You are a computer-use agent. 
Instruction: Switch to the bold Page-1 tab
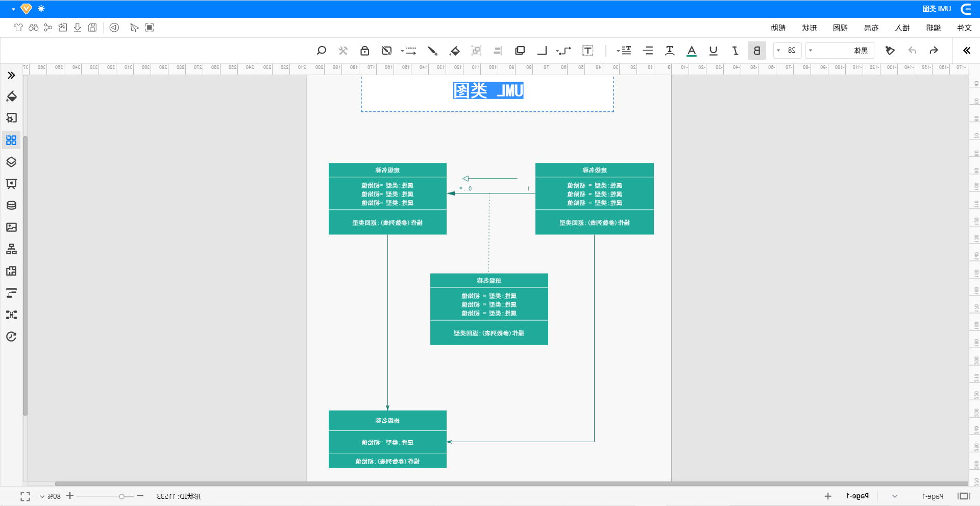tap(857, 496)
